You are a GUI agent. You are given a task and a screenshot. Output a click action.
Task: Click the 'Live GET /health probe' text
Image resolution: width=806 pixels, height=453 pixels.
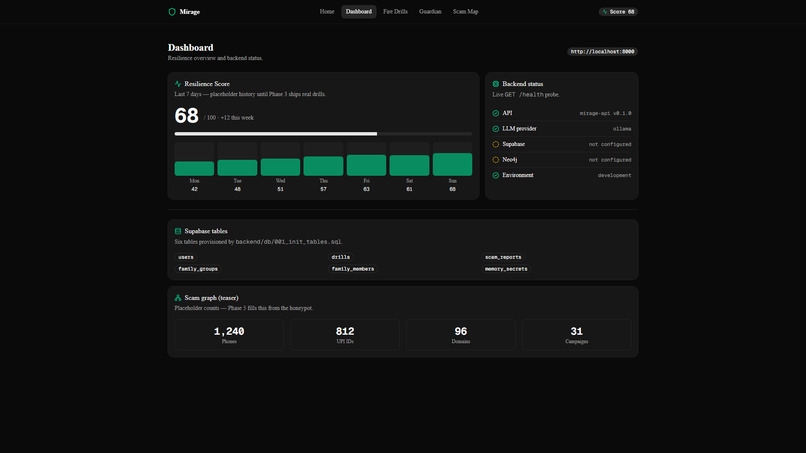[526, 95]
